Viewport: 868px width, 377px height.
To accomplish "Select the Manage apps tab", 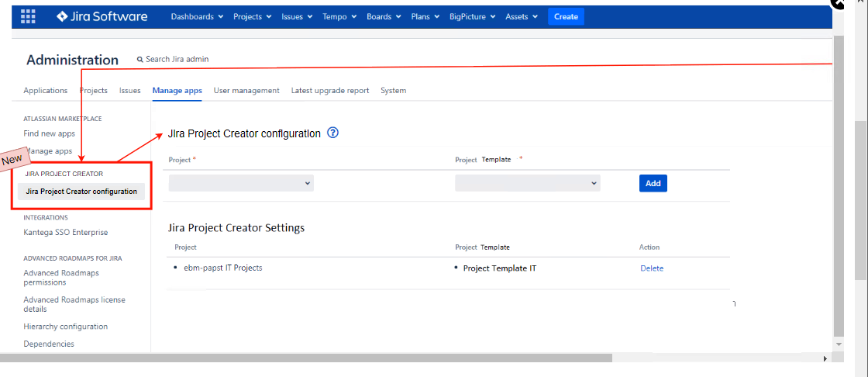I will [177, 90].
